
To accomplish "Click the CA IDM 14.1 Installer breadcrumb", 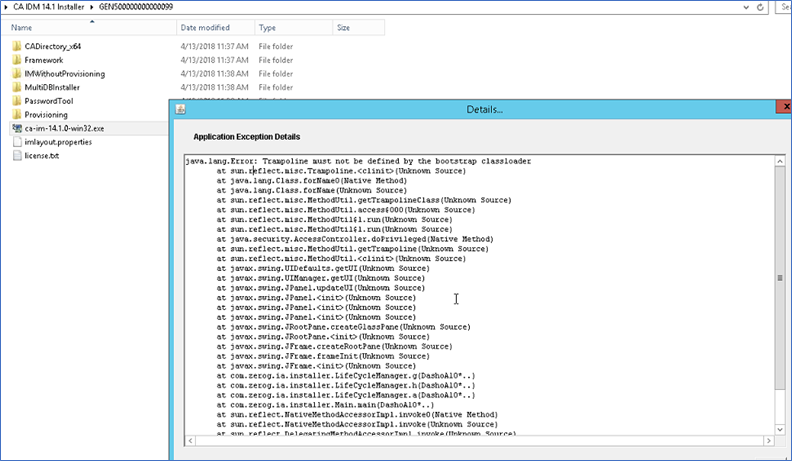I will coord(48,7).
